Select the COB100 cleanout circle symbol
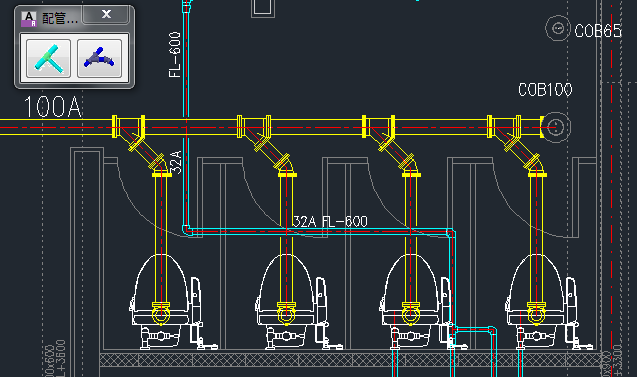Viewport: 637px width, 377px height. pos(556,127)
